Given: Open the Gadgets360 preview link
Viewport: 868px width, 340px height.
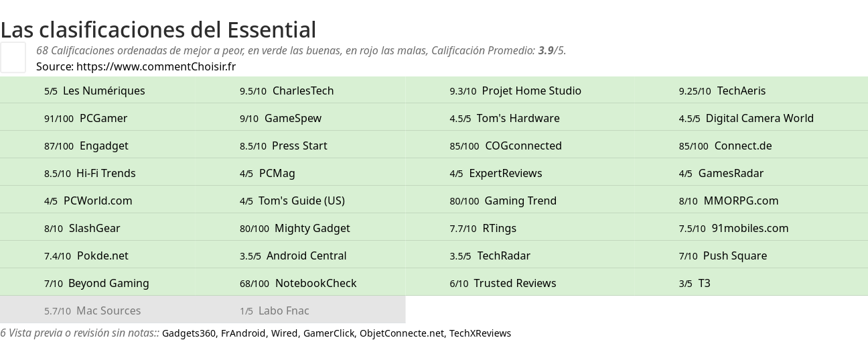Looking at the screenshot, I should (188, 333).
